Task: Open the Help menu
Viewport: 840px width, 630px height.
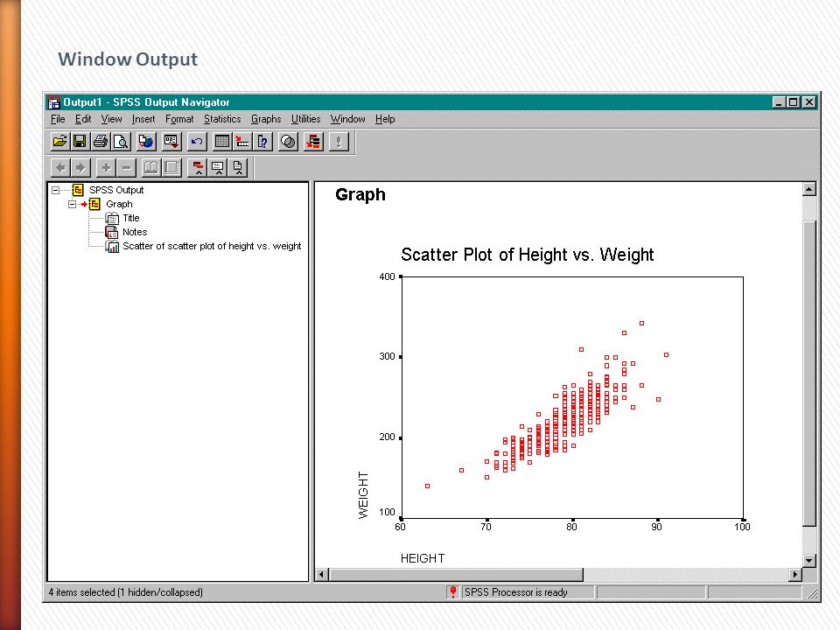Action: point(385,119)
